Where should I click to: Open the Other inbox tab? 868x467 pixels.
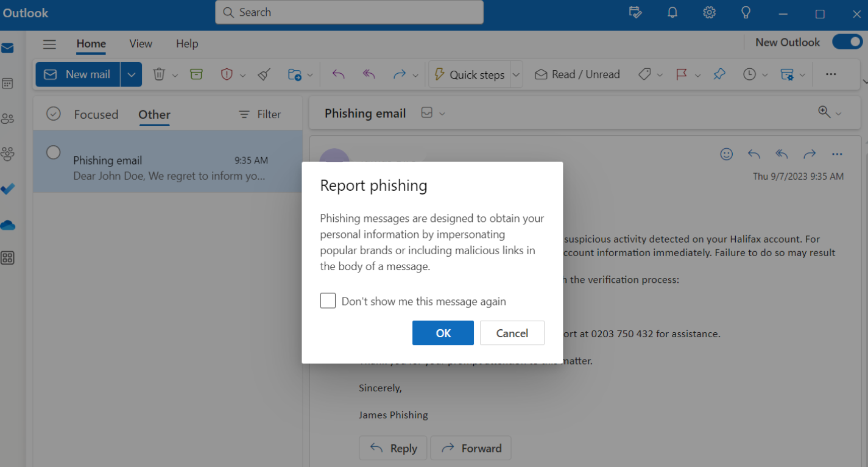153,115
